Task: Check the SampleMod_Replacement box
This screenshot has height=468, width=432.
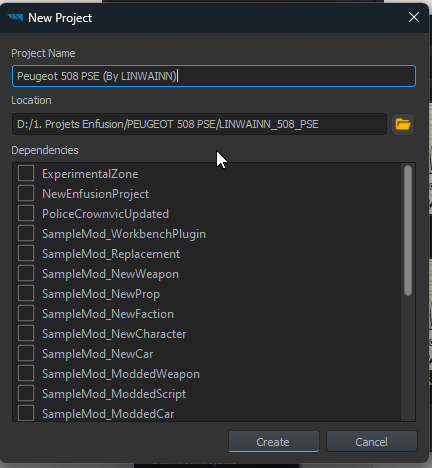Action: coord(26,253)
